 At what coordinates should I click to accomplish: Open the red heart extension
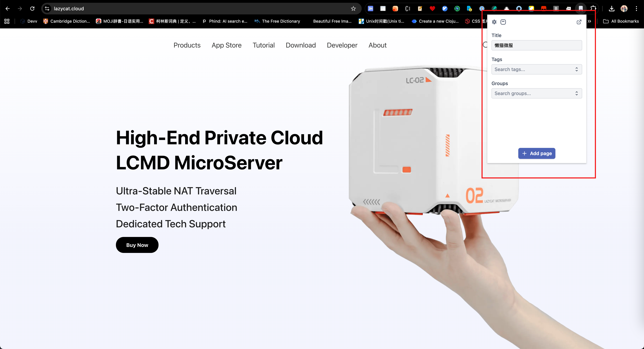point(432,9)
